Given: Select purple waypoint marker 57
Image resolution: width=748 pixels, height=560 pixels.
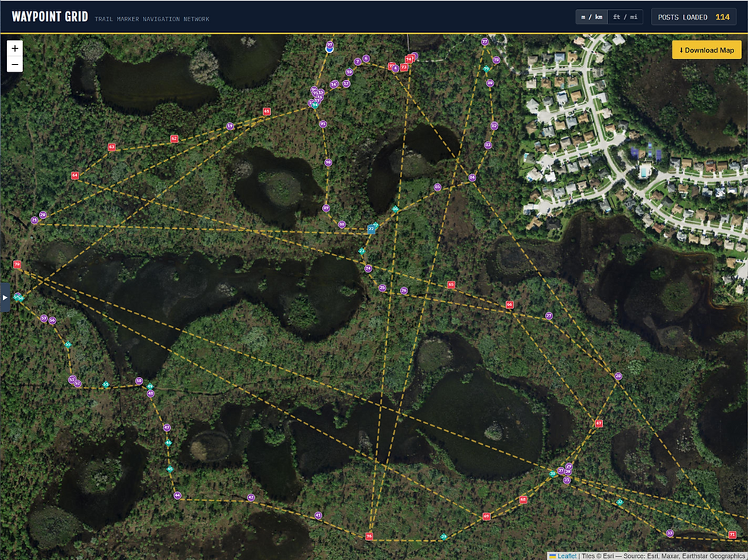Looking at the screenshot, I should click(x=44, y=318).
